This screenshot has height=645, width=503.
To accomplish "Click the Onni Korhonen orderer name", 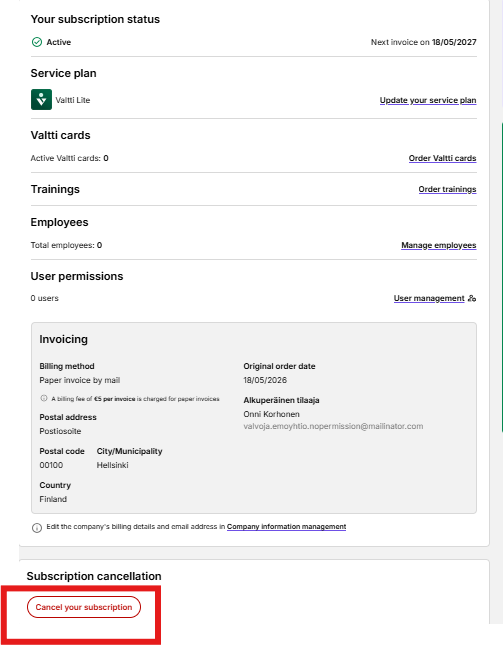I will pyautogui.click(x=271, y=414).
